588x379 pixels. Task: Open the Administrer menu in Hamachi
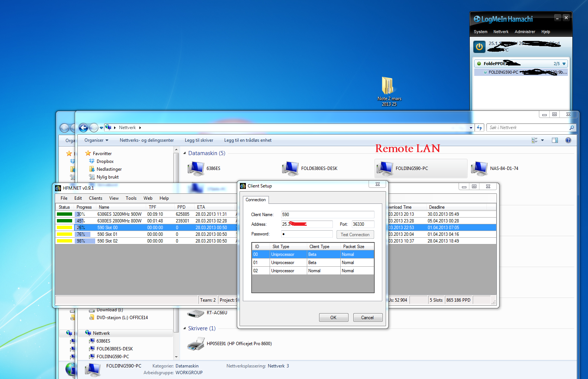[525, 32]
